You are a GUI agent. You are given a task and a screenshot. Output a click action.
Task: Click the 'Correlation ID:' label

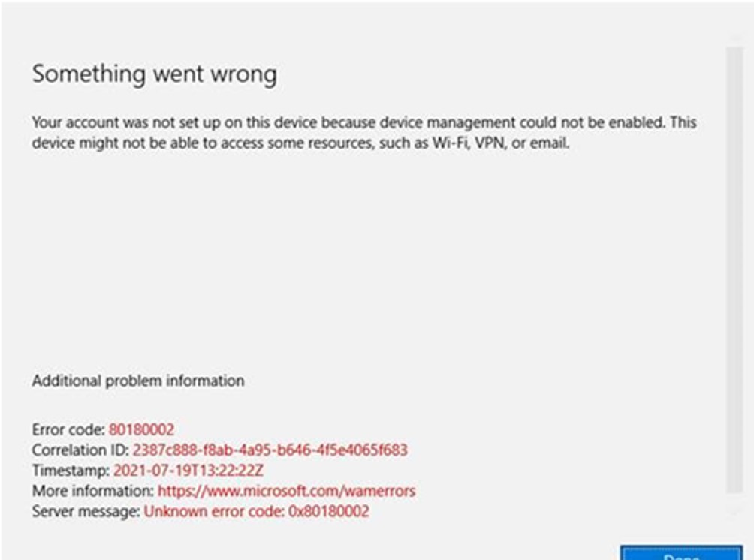[80, 450]
